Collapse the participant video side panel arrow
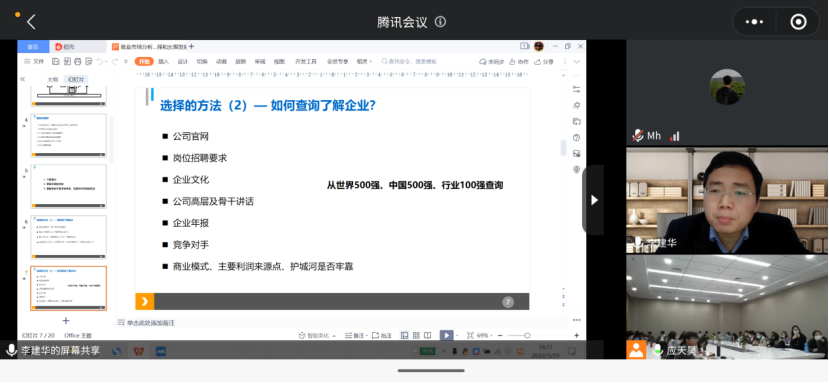 click(594, 200)
